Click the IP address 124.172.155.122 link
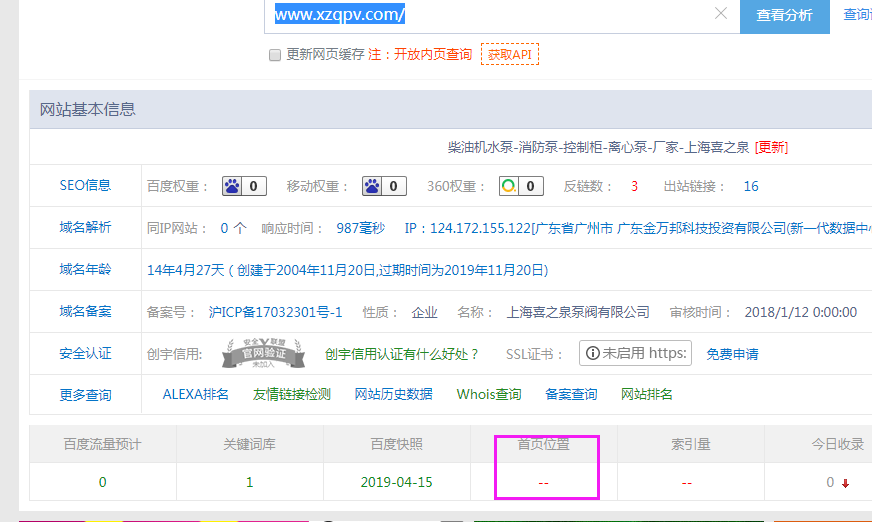This screenshot has width=872, height=522. pyautogui.click(x=480, y=228)
